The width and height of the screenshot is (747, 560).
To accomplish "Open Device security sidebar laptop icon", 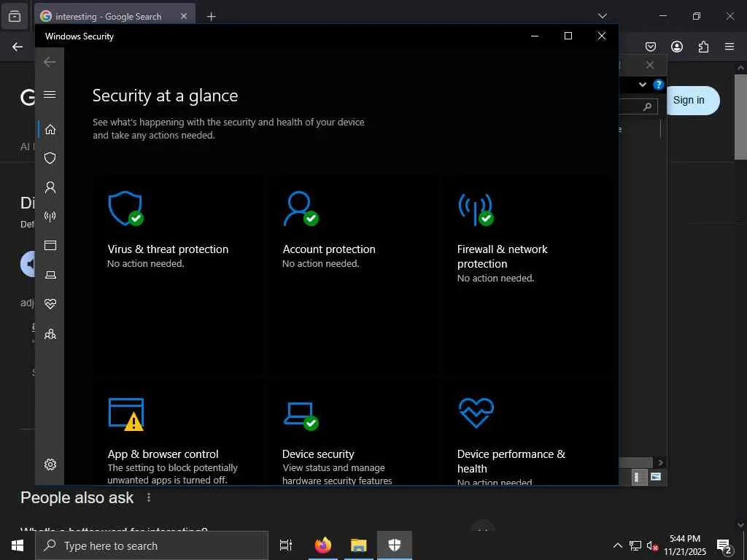I will [x=50, y=275].
